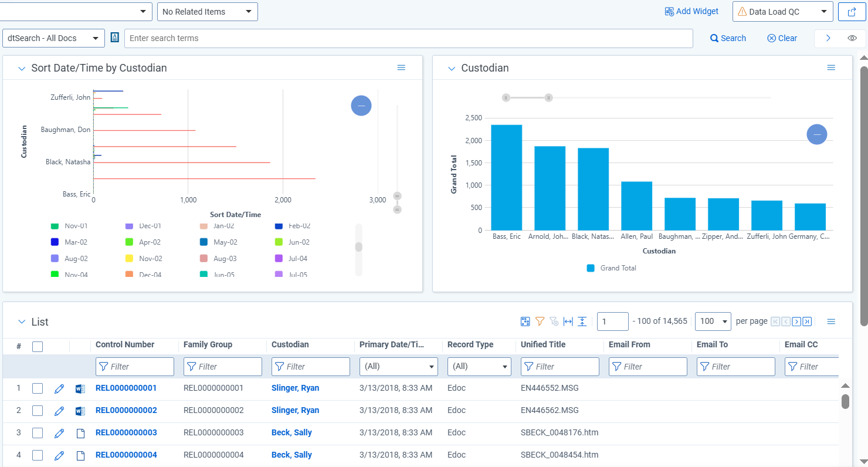Click the right handle of Custodian range slider
868x467 pixels.
click(x=548, y=97)
